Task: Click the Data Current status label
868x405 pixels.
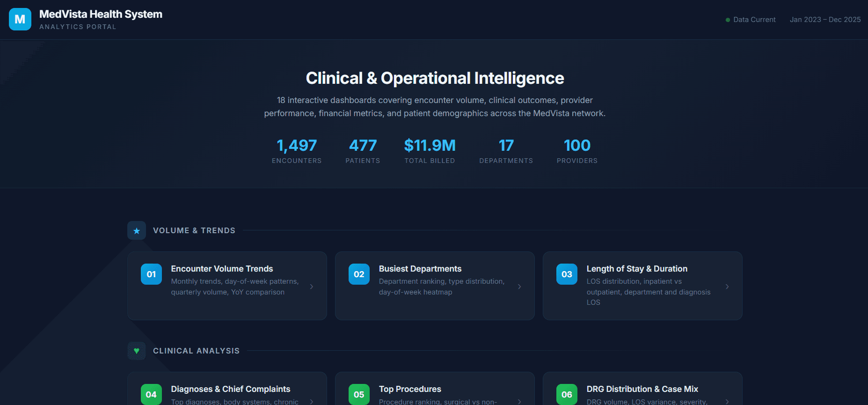Action: (x=754, y=20)
